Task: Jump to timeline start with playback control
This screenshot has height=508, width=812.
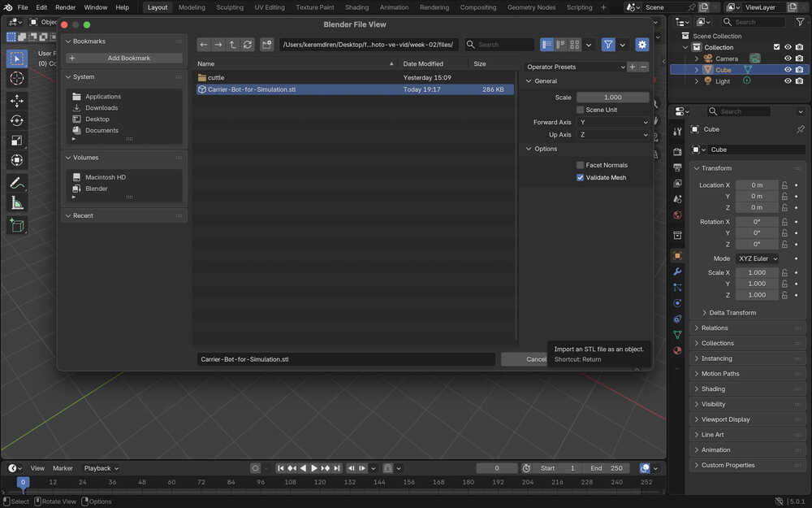Action: 281,468
